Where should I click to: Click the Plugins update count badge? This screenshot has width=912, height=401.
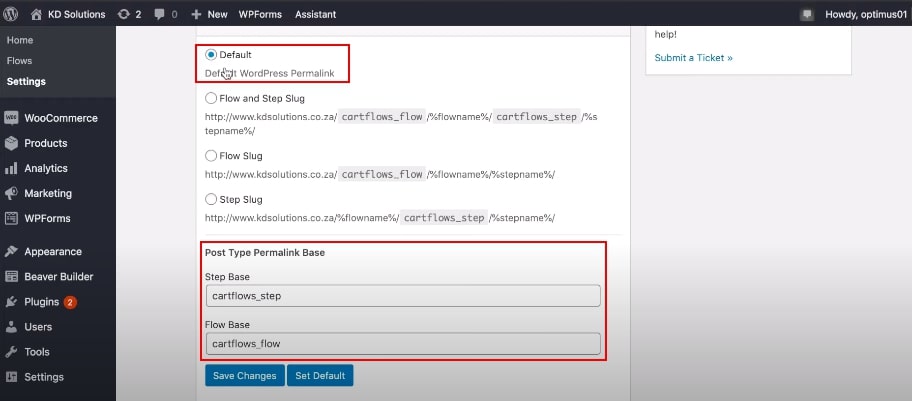70,302
